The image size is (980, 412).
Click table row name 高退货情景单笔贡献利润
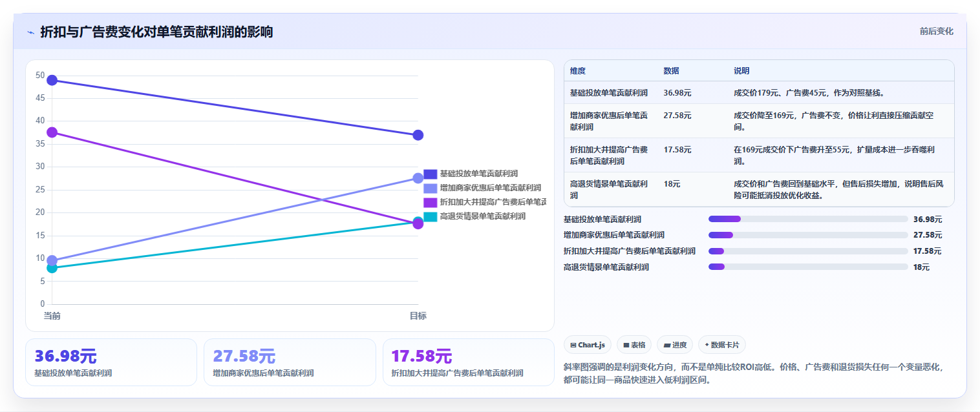(x=609, y=189)
